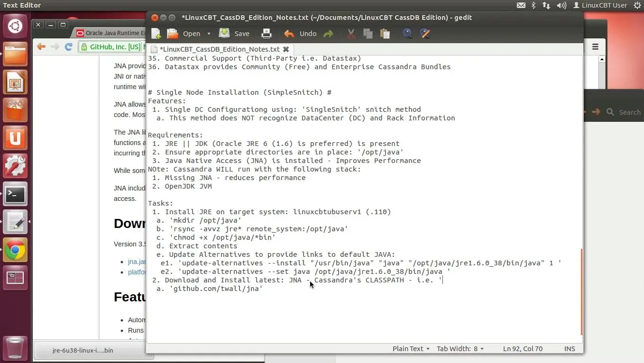Viewport: 644px width, 363px height.
Task: Open the jna.jar link in Chrome
Action: [137, 262]
